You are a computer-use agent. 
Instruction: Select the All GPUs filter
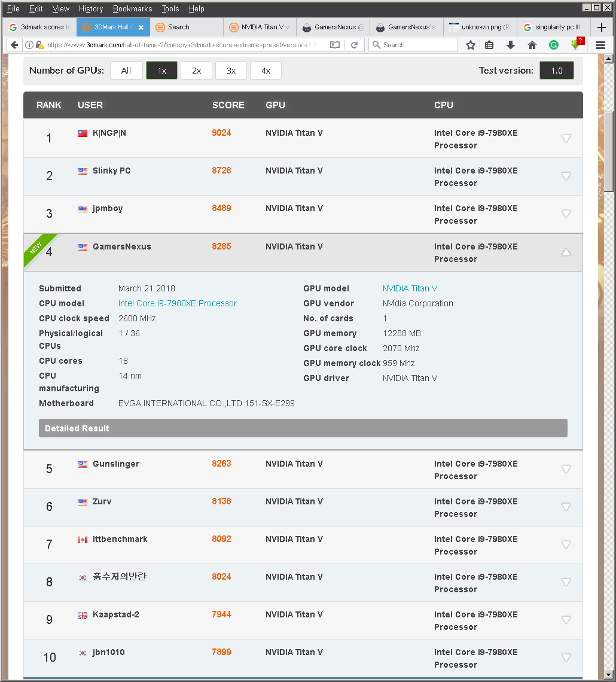click(x=126, y=71)
